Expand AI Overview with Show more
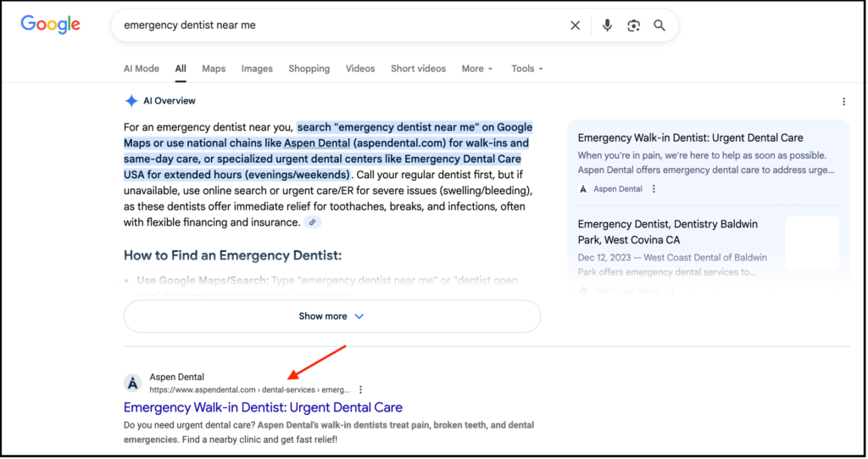 332,316
